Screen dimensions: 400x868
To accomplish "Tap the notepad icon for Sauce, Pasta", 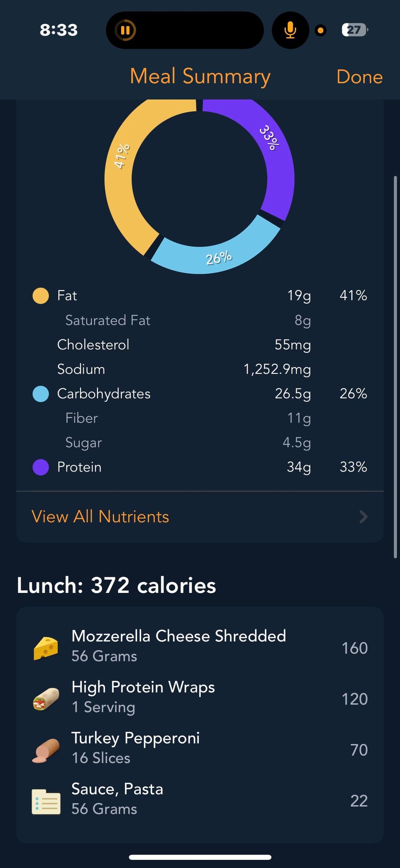I will pyautogui.click(x=46, y=801).
